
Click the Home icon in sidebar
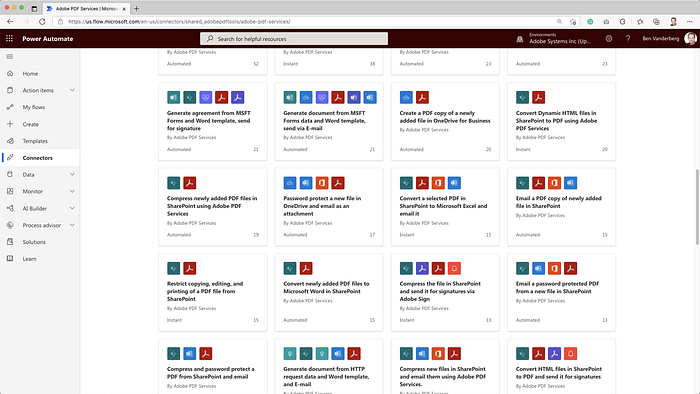click(10, 74)
